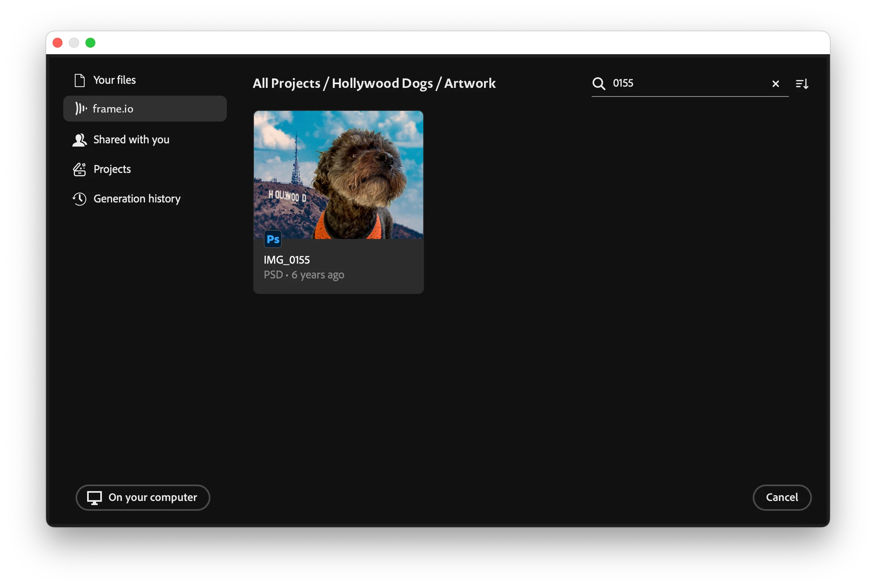Click the search magnifier icon
The height and width of the screenshot is (588, 876).
click(x=599, y=84)
